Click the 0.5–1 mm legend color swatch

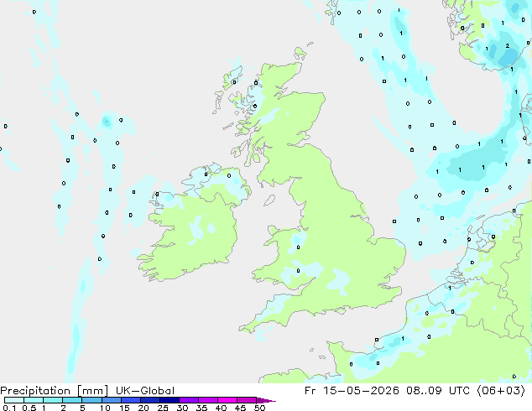pos(34,400)
